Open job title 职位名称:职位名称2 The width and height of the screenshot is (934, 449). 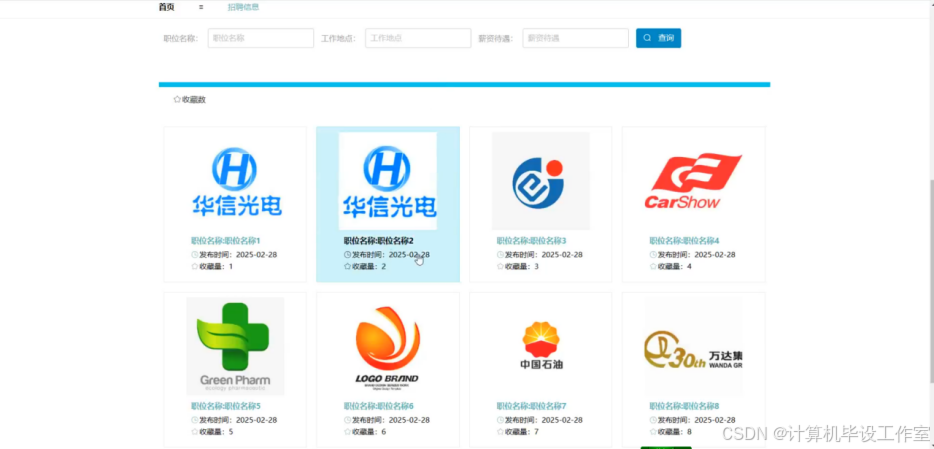(x=378, y=241)
